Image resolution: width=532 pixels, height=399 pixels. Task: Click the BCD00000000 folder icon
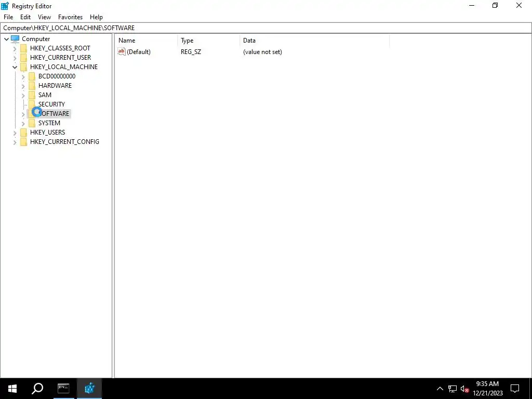(x=32, y=76)
